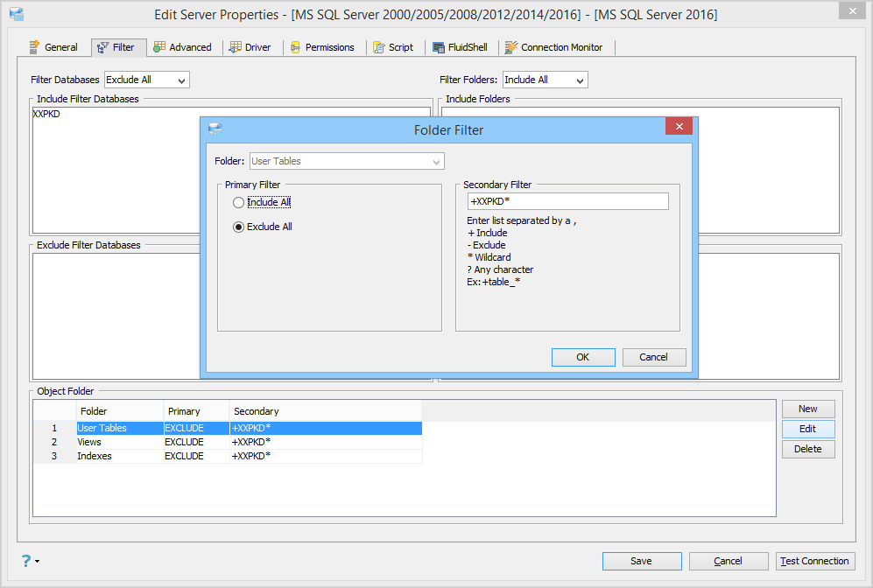The height and width of the screenshot is (588, 873).
Task: Go to the Script tab
Action: tap(394, 47)
